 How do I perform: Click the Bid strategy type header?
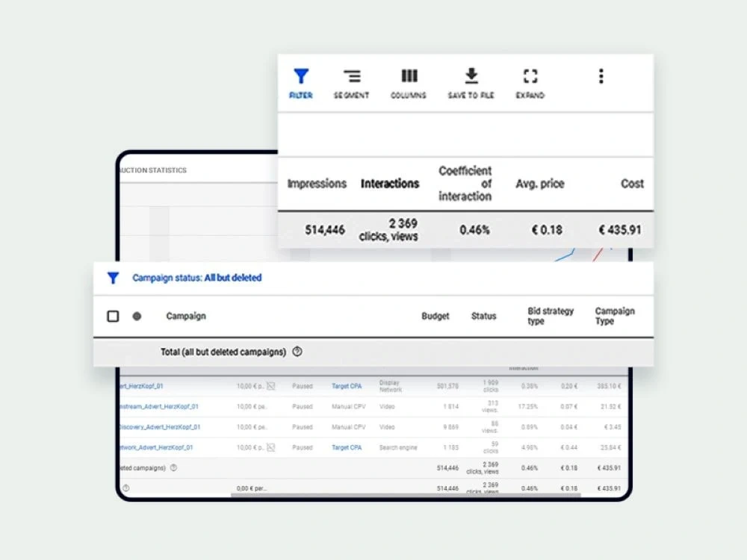click(x=551, y=316)
